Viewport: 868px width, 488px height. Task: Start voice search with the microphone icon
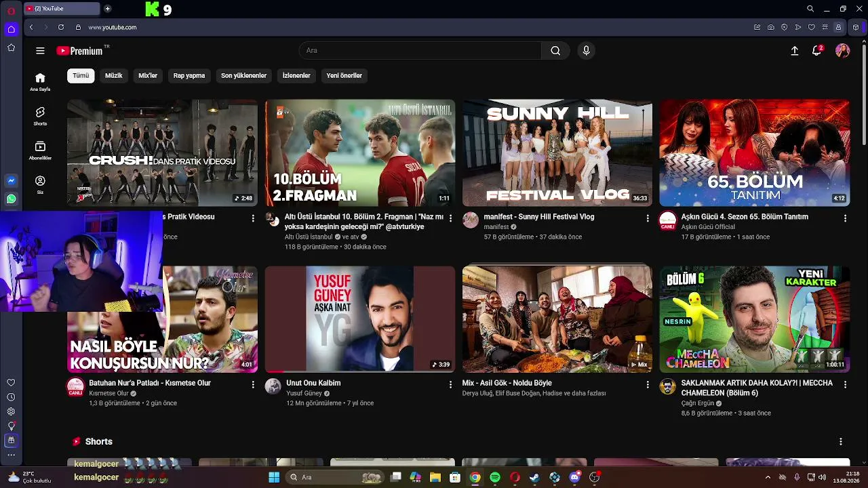(587, 51)
